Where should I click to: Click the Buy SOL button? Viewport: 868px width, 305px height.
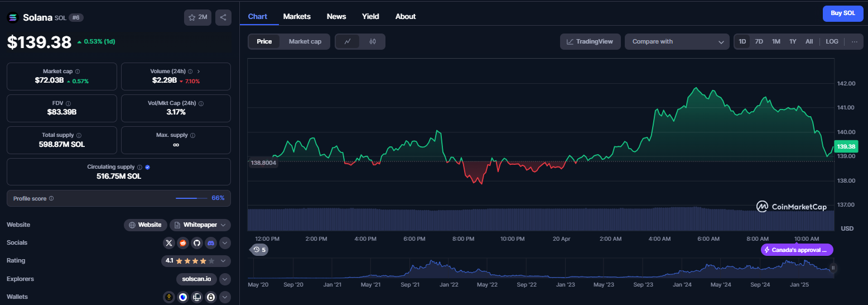pyautogui.click(x=843, y=13)
